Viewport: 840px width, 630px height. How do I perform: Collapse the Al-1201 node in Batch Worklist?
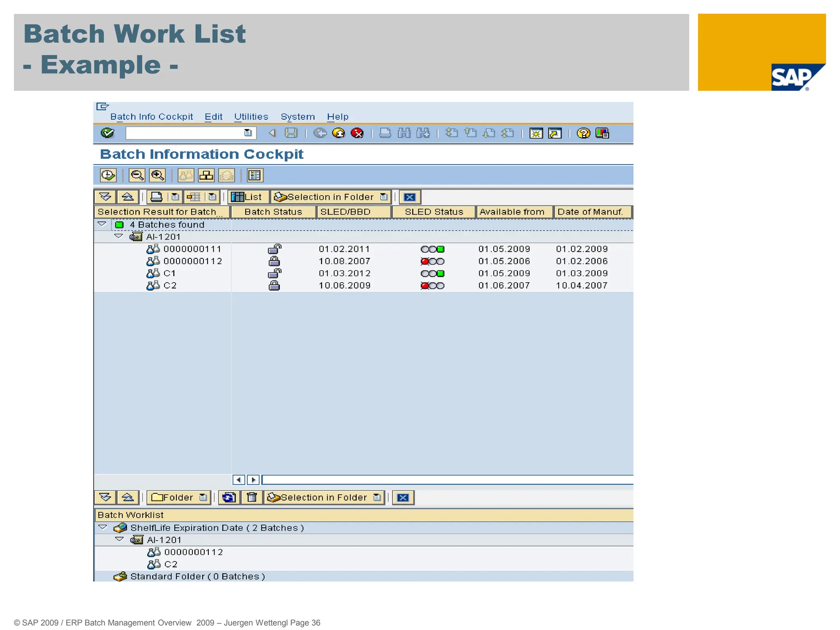[119, 539]
